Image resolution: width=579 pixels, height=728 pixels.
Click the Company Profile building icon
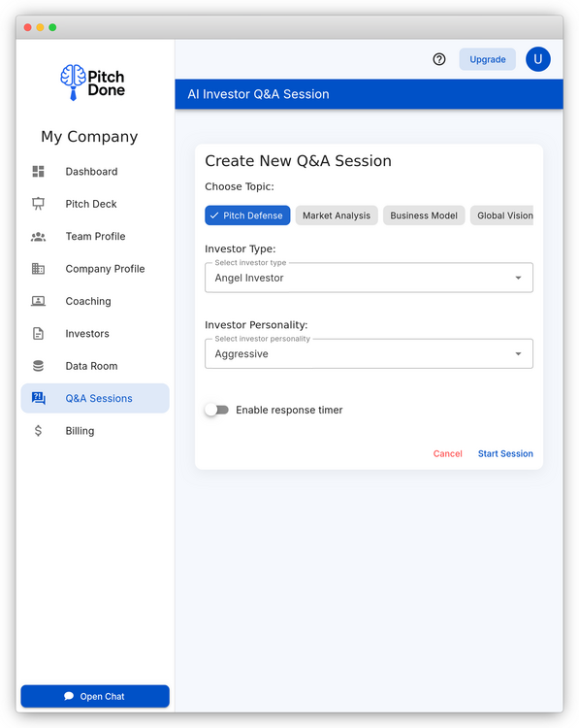coord(38,269)
